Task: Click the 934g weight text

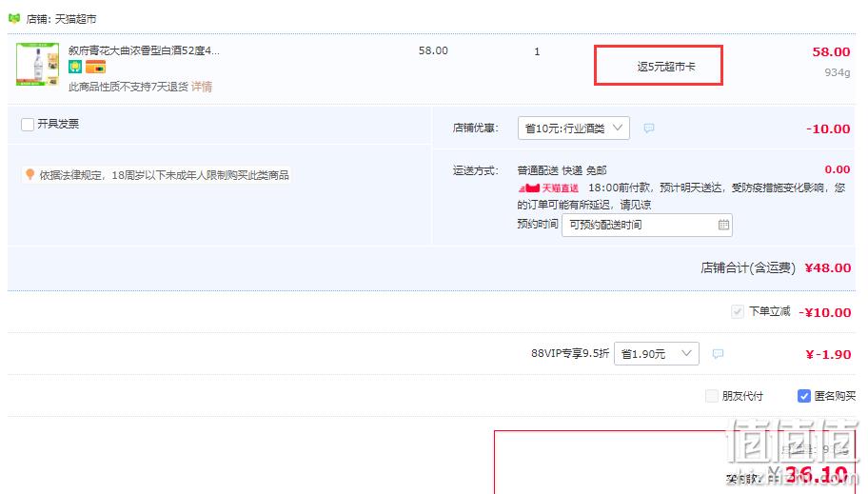Action: (837, 72)
